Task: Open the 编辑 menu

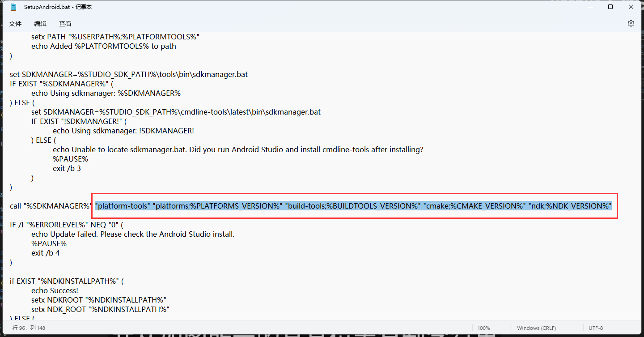Action: 40,24
